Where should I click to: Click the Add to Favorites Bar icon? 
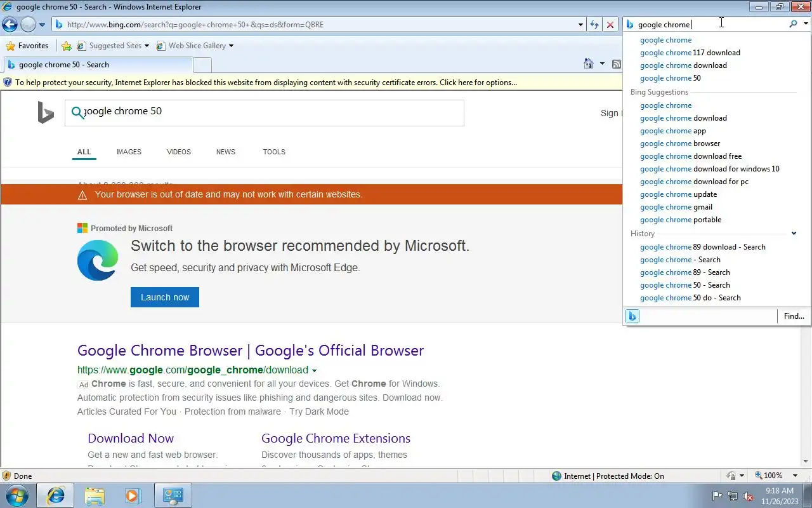click(x=67, y=46)
